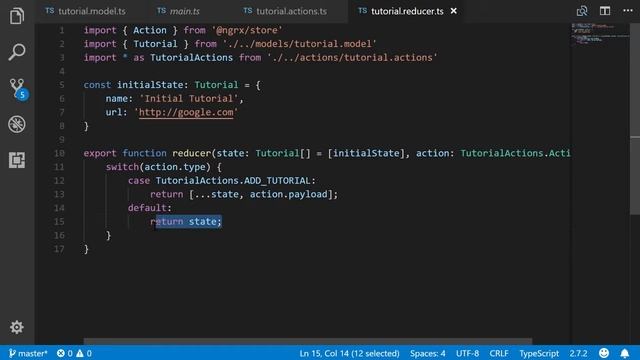
Task: Click 'ADD_TUTORIAL' in the case statement
Action: click(277, 180)
